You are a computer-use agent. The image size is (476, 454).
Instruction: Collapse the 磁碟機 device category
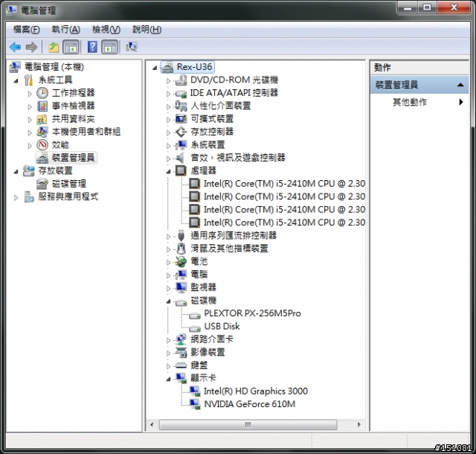pos(169,301)
